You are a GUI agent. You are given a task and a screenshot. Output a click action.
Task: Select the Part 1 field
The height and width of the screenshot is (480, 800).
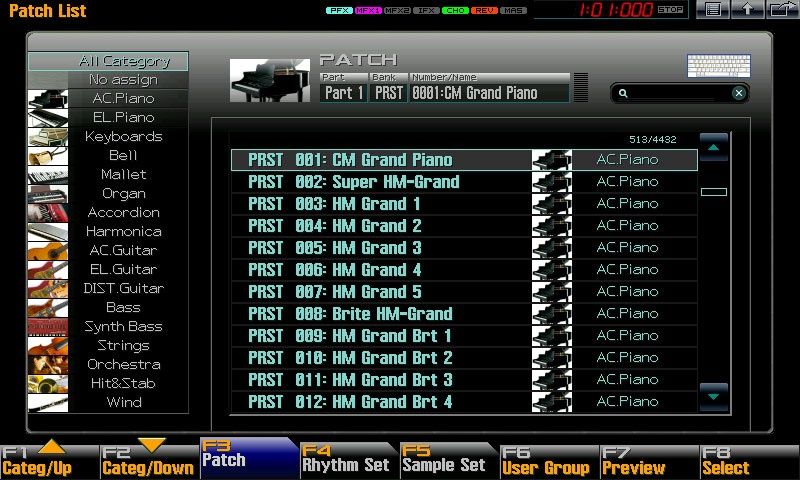tap(344, 93)
